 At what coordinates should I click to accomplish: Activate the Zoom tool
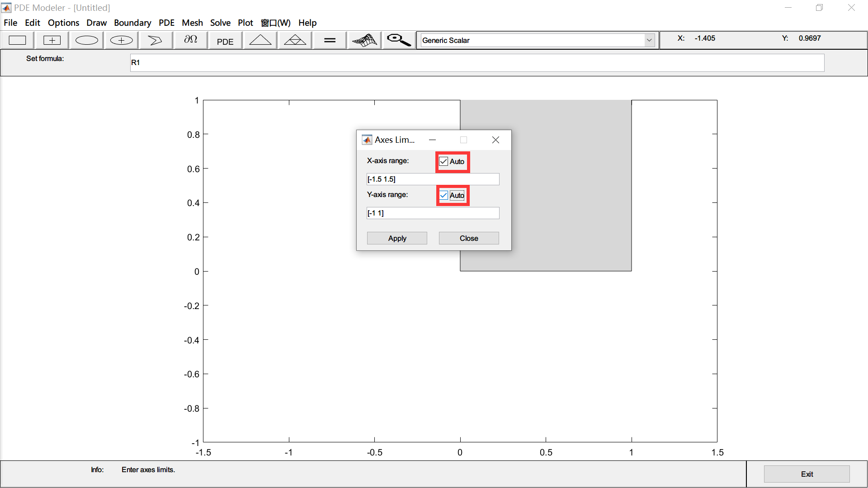398,40
